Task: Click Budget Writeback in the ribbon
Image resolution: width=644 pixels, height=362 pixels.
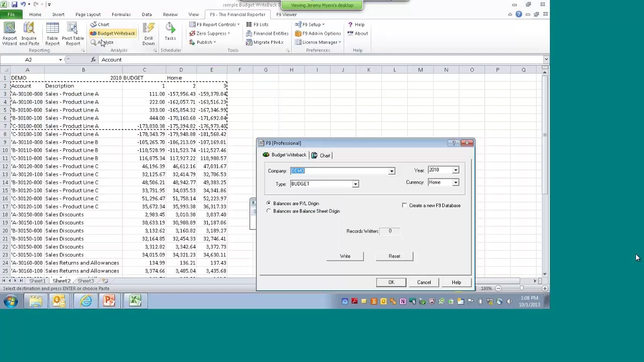Action: coord(113,33)
